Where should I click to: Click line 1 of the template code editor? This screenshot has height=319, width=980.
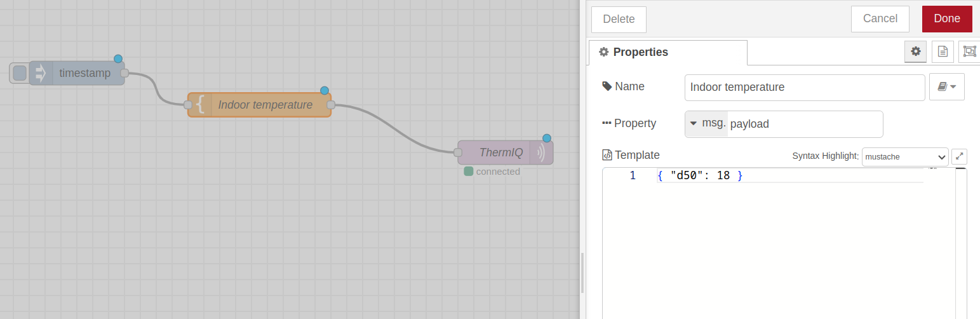click(x=788, y=175)
